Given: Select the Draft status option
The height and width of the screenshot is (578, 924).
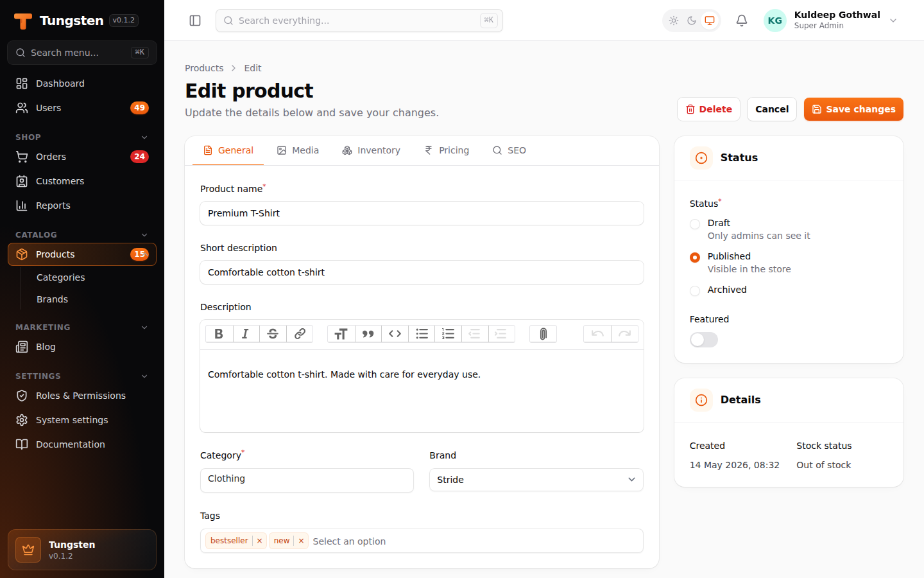Looking at the screenshot, I should point(695,224).
